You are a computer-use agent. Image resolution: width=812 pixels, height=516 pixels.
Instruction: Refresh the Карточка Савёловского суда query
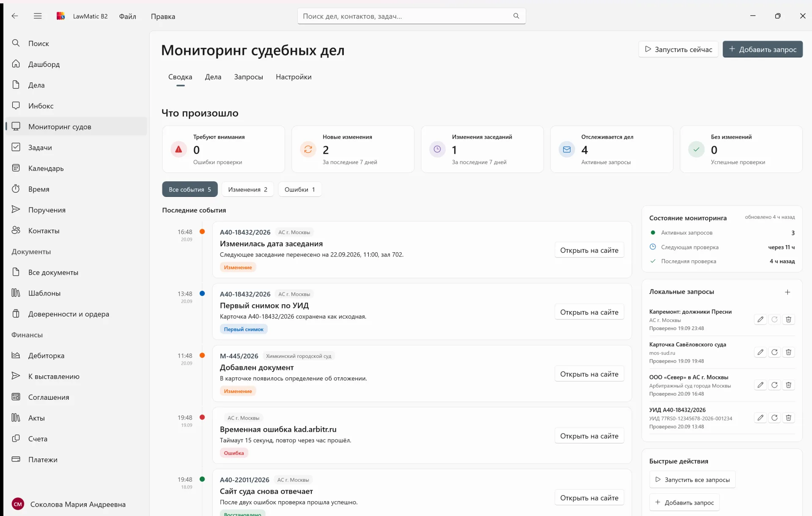click(774, 352)
